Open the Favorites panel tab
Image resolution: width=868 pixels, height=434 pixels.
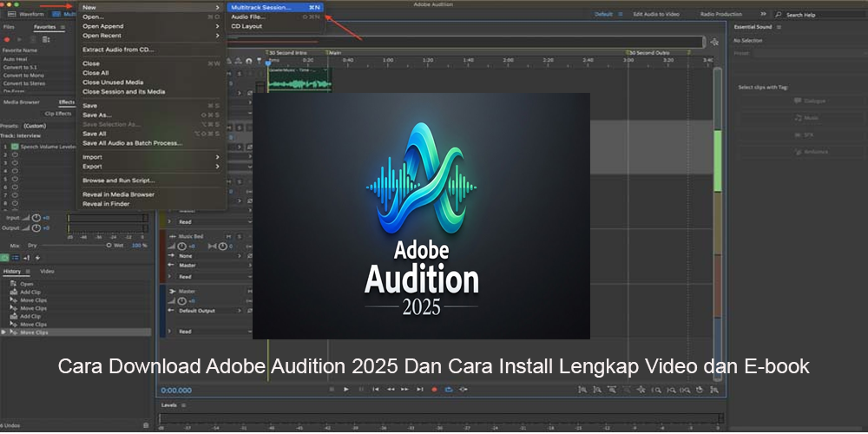click(44, 27)
